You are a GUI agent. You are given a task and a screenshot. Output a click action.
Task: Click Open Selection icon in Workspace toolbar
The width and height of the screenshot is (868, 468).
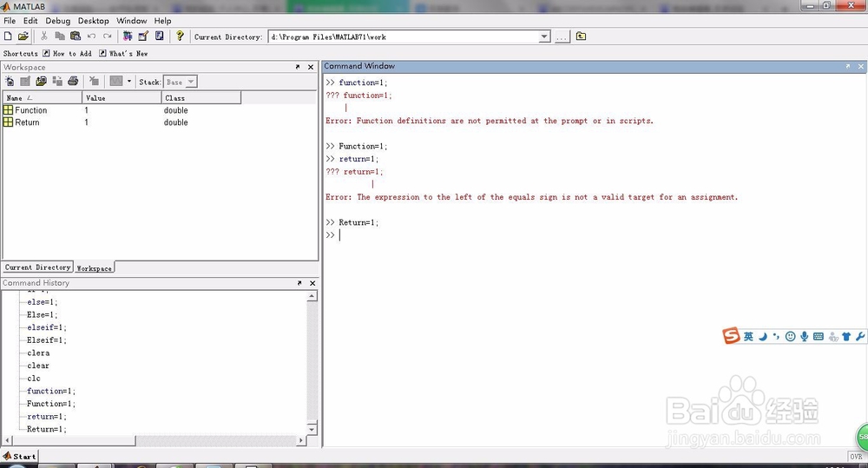point(25,82)
